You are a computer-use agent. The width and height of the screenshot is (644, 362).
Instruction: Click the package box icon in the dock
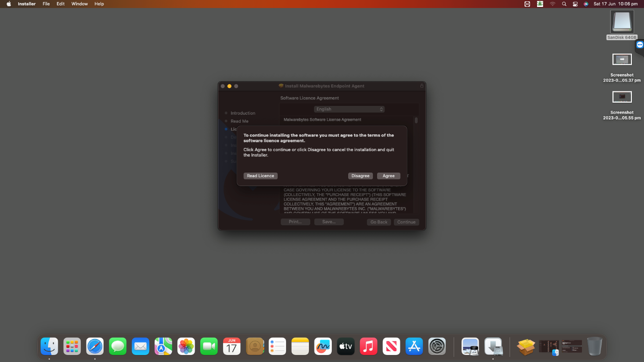click(526, 346)
